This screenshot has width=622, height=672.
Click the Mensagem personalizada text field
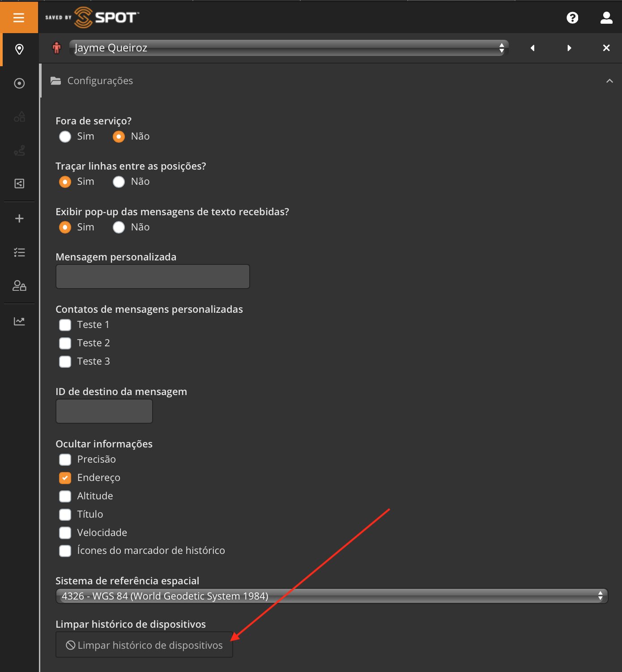[x=153, y=276]
